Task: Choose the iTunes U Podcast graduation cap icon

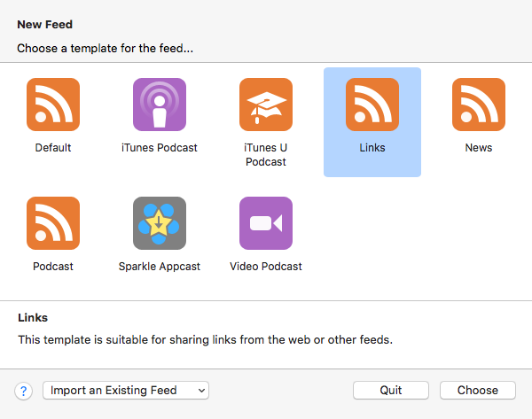Action: (266, 105)
